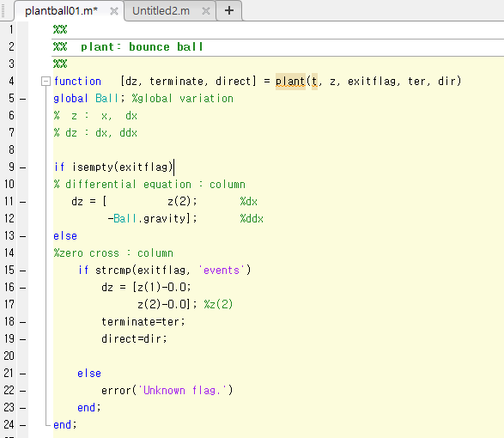The height and width of the screenshot is (438, 504).
Task: Click line number 20 in gutter
Action: [9, 356]
